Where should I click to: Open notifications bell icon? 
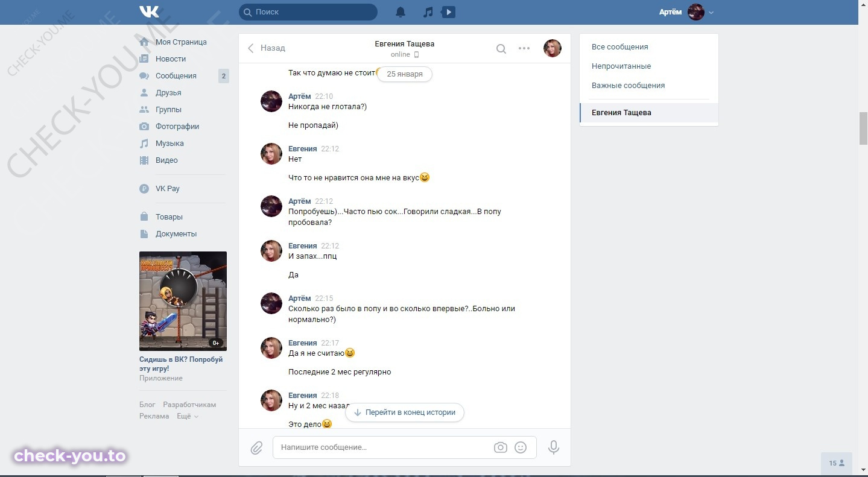click(x=401, y=12)
